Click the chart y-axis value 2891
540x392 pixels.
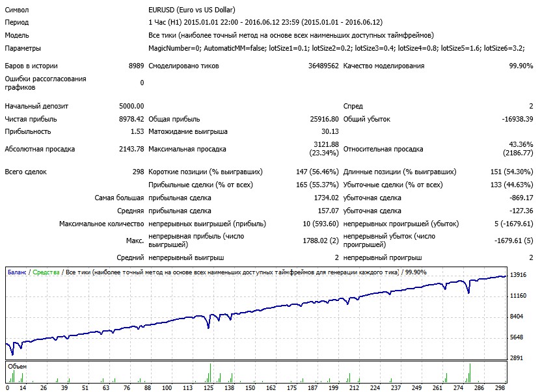[x=517, y=358]
